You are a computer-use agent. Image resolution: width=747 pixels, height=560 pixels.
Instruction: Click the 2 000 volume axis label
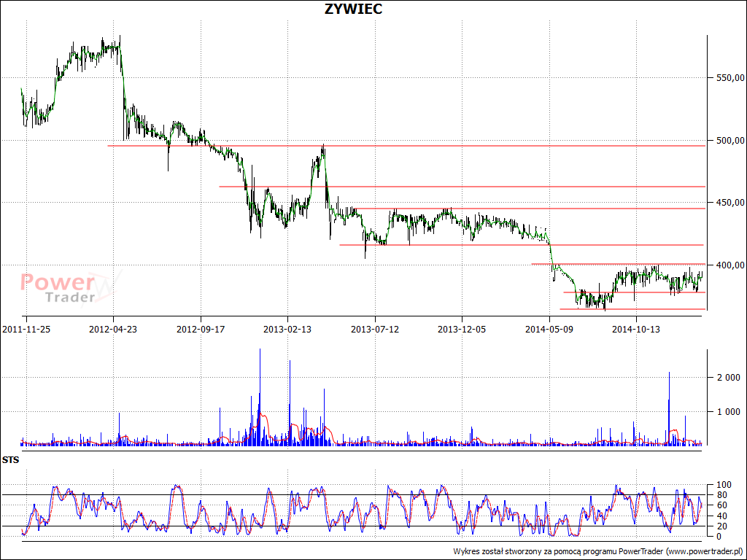pos(729,378)
